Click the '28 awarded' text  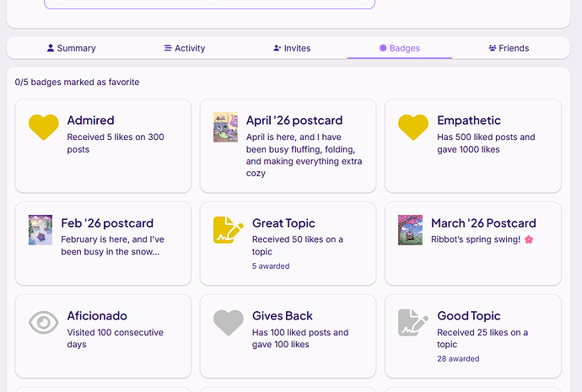(458, 359)
